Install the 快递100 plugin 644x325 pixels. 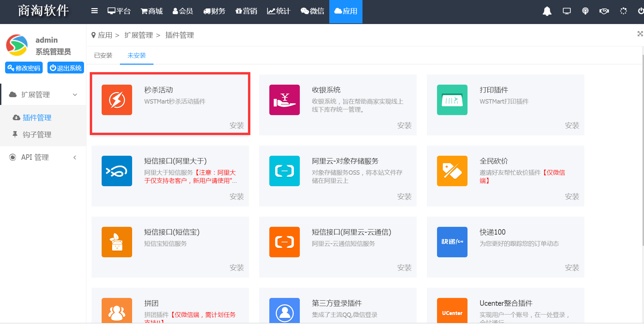click(x=572, y=267)
